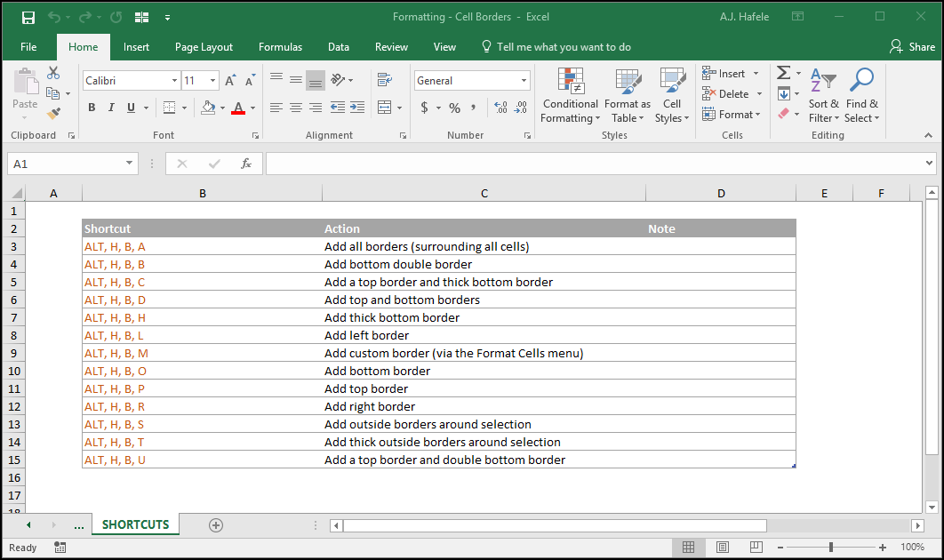This screenshot has height=560, width=944.
Task: Toggle Middle Align
Action: pos(296,79)
